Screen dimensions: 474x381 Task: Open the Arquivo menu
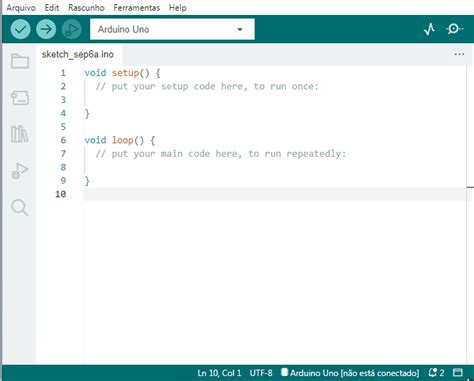[x=21, y=8]
